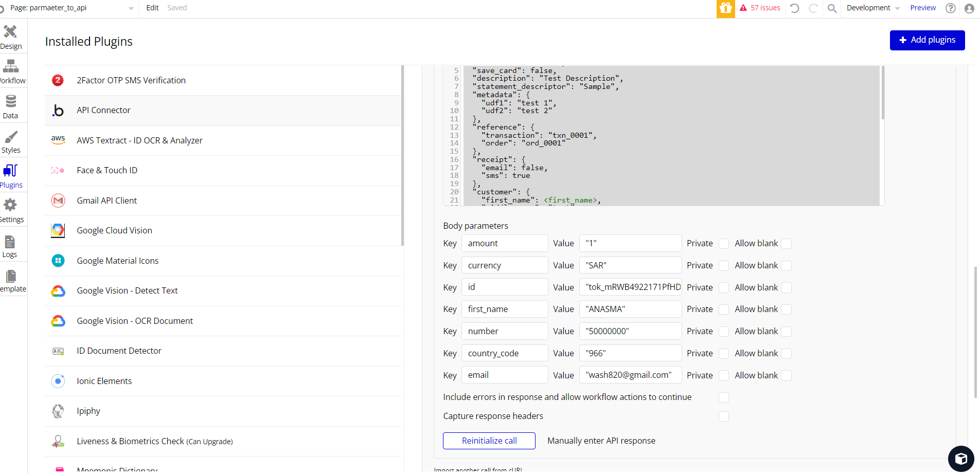
Task: Open the Development version dropdown
Action: [x=873, y=8]
